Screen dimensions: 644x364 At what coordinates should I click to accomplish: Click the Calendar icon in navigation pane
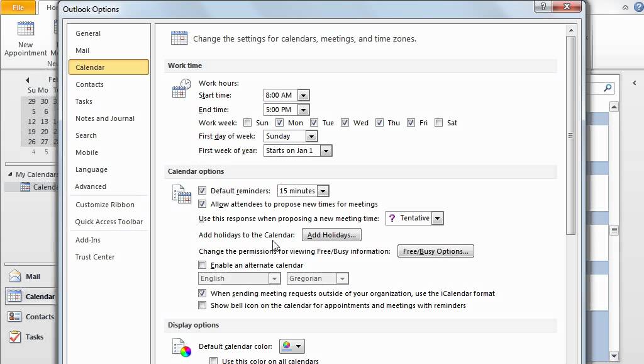tap(15, 296)
